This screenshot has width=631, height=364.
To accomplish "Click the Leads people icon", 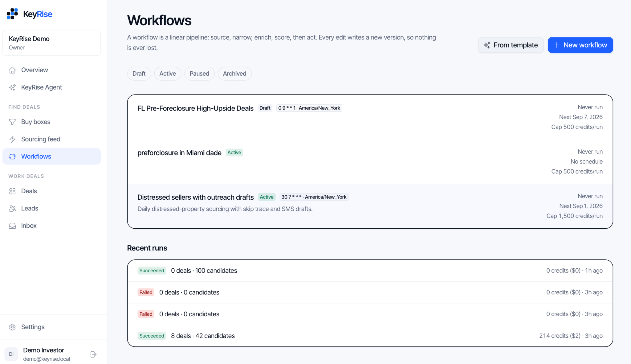I will pos(12,209).
